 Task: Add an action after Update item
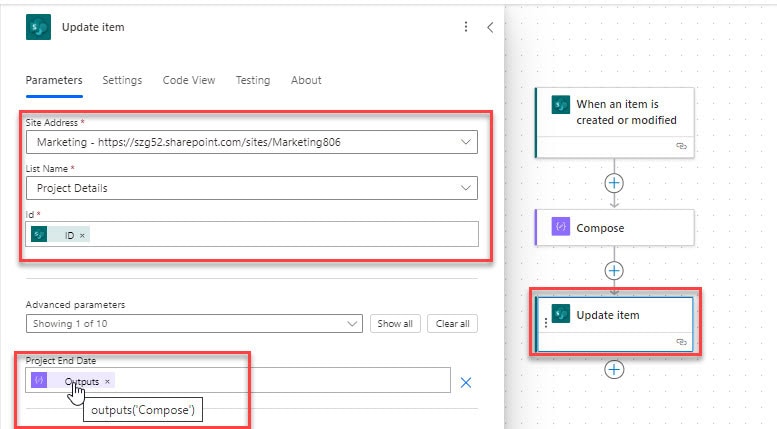tap(614, 370)
